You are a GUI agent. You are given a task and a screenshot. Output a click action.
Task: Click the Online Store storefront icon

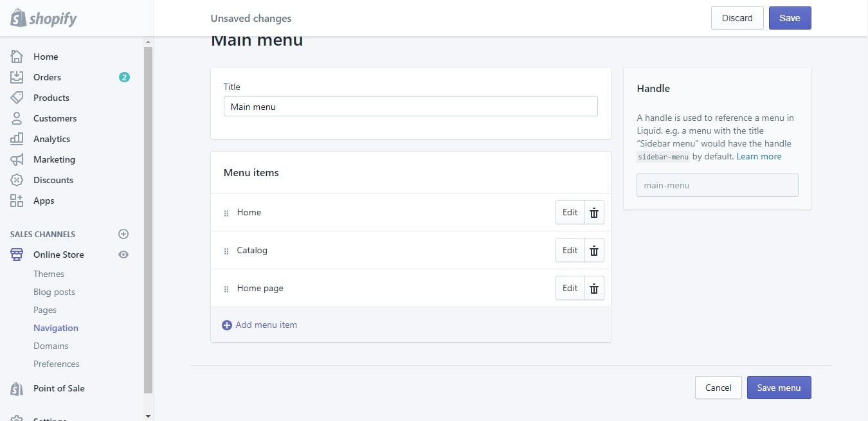pyautogui.click(x=17, y=255)
